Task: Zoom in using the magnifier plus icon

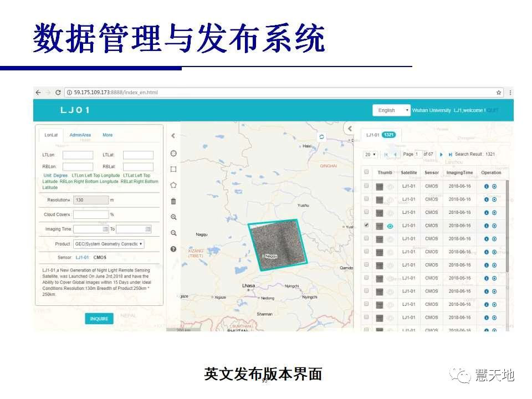Action: click(x=173, y=217)
